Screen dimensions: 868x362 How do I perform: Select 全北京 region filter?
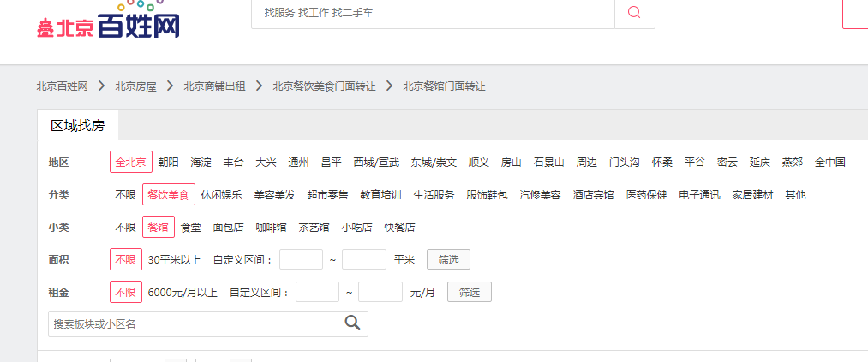[130, 163]
